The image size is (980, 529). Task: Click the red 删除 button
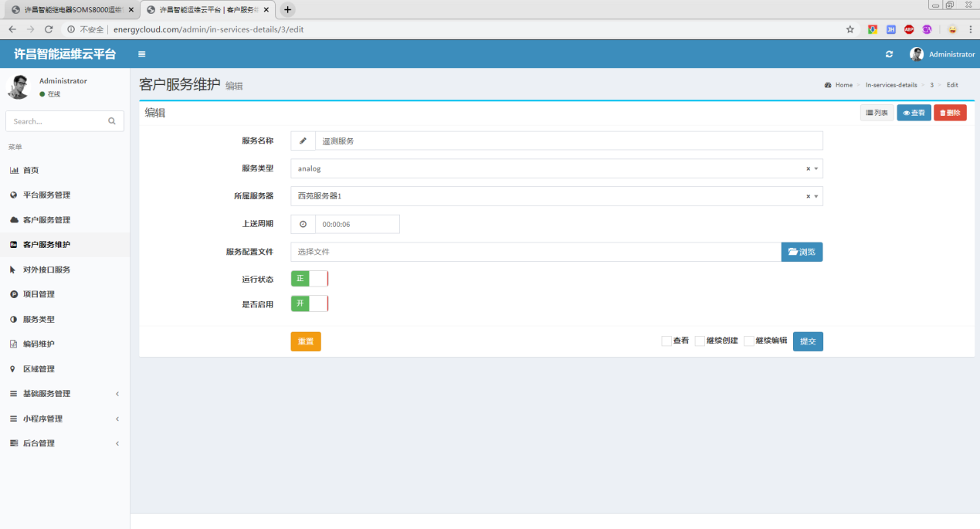coord(950,113)
